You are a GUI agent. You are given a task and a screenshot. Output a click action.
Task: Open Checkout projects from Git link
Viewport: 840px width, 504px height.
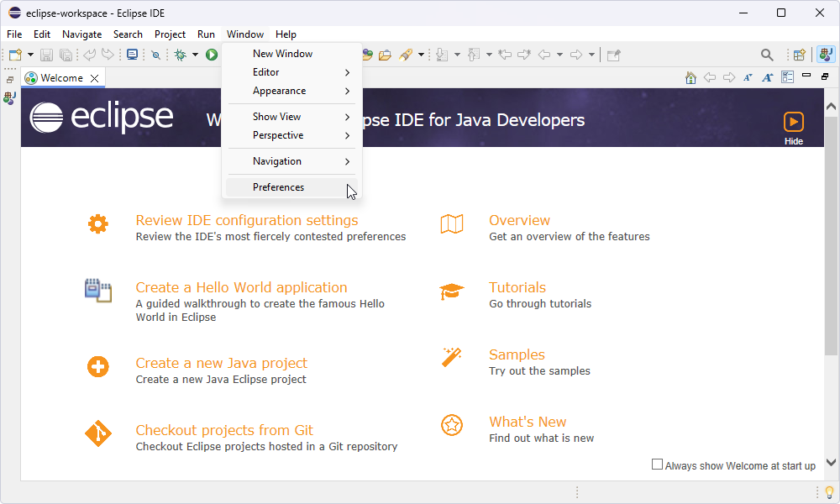[224, 430]
